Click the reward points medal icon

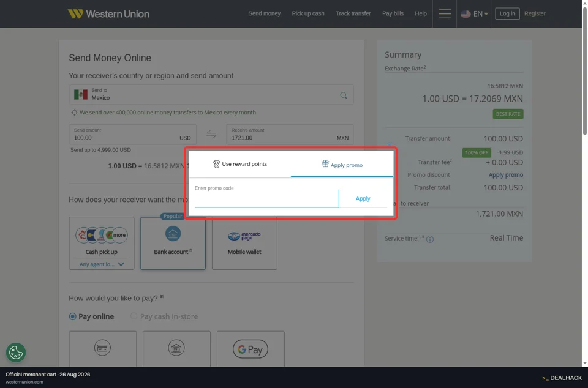click(x=216, y=164)
